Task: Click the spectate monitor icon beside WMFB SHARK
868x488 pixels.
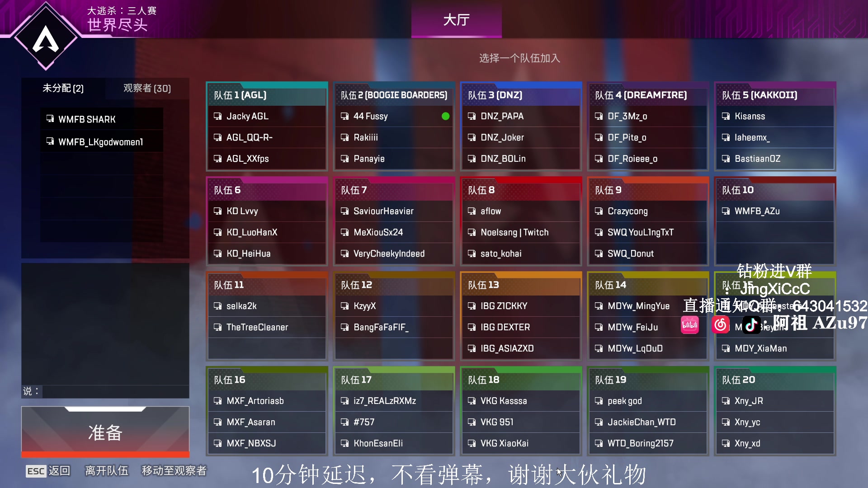Action: pos(50,119)
